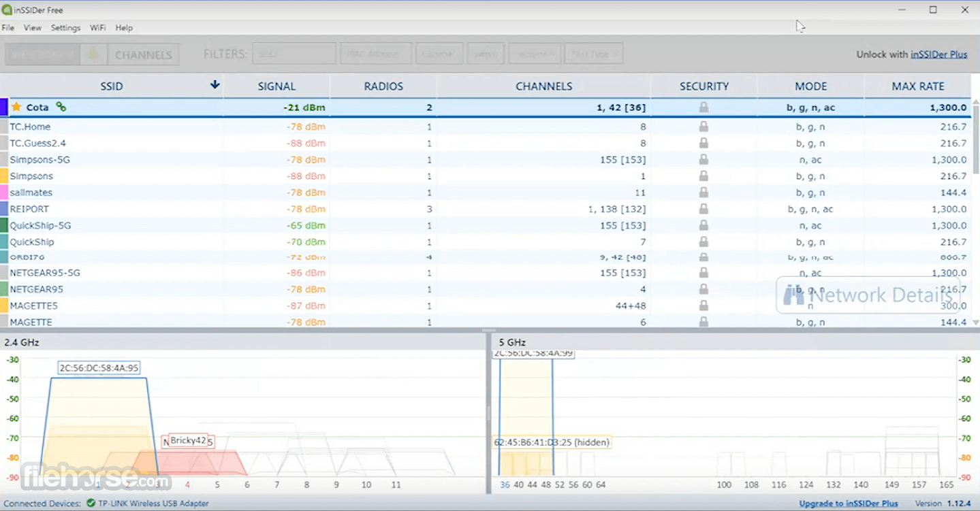Click the lock icon in the sallmates row

point(704,193)
